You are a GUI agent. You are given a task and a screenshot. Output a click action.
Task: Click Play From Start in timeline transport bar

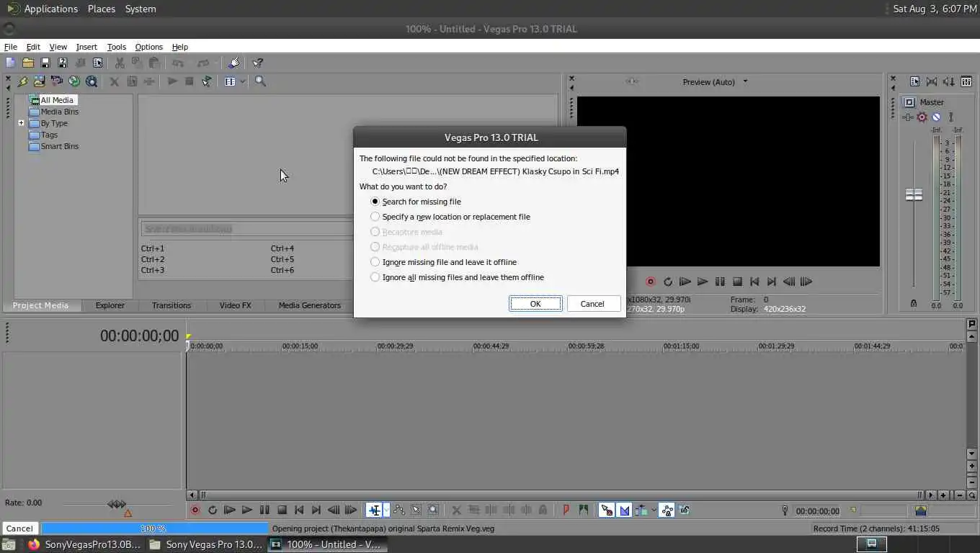[x=229, y=510]
